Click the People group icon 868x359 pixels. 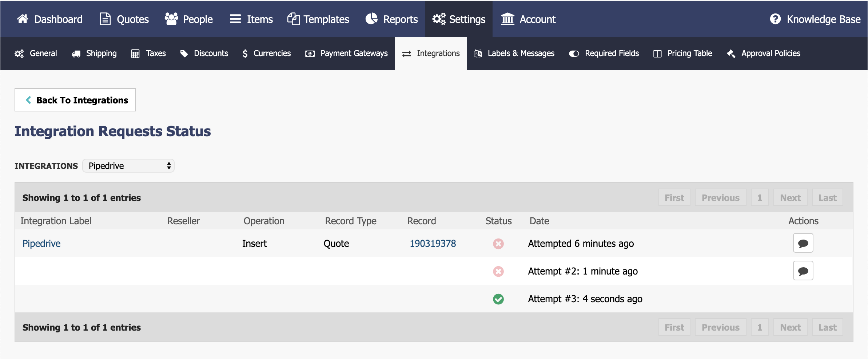click(x=171, y=19)
